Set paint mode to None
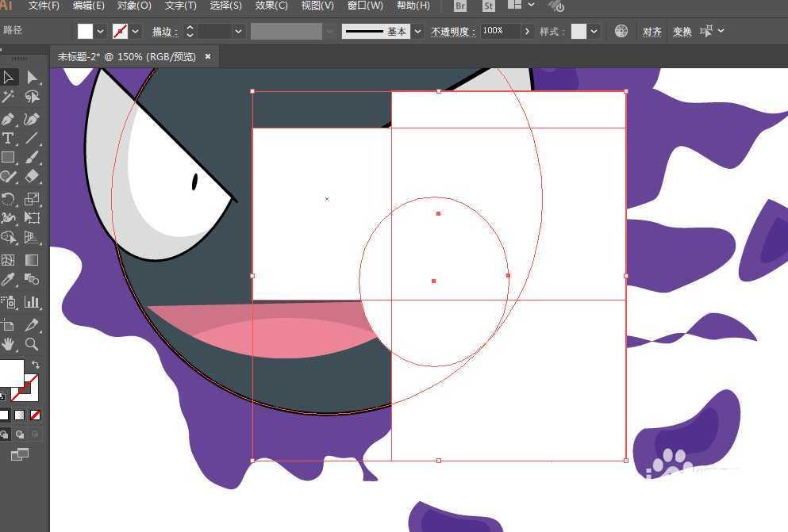Viewport: 788px width, 532px height. pos(35,415)
